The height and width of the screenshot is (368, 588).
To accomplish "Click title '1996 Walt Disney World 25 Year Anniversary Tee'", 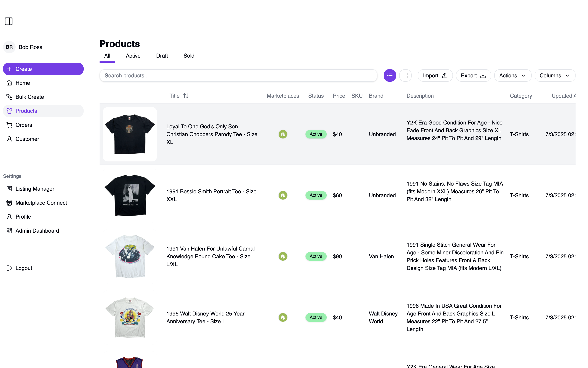I will pos(205,317).
